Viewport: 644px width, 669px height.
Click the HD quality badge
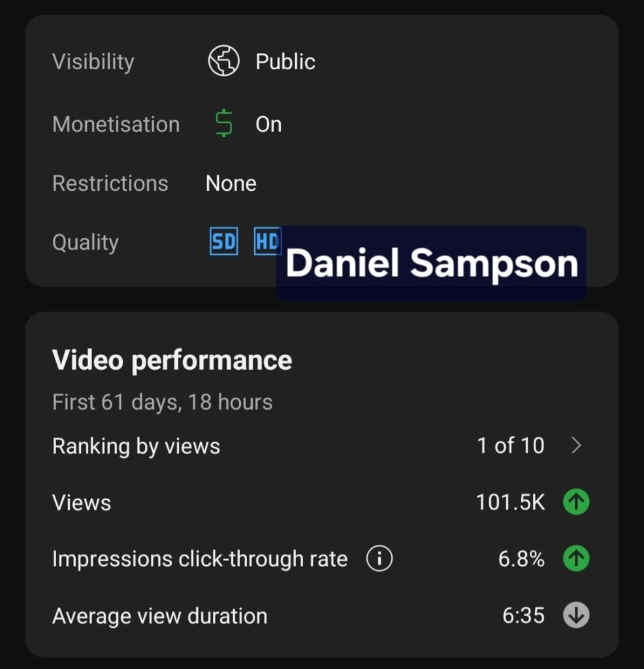[267, 242]
